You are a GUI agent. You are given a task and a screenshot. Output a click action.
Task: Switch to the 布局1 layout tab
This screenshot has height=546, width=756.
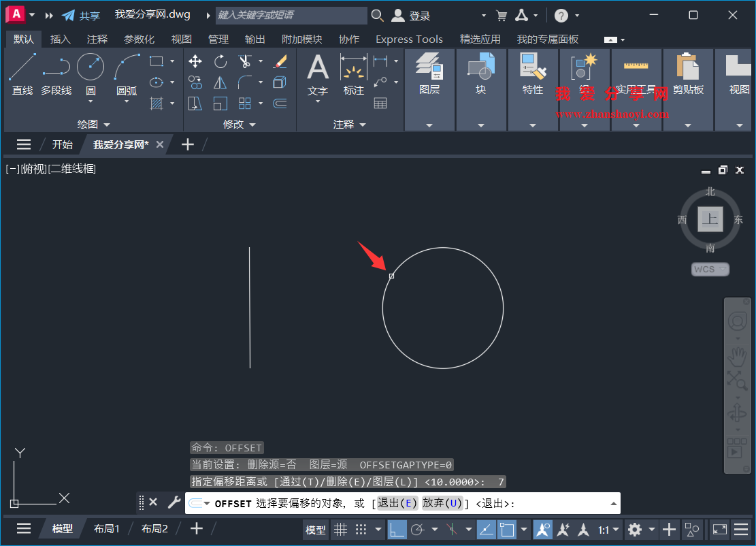[x=106, y=528]
